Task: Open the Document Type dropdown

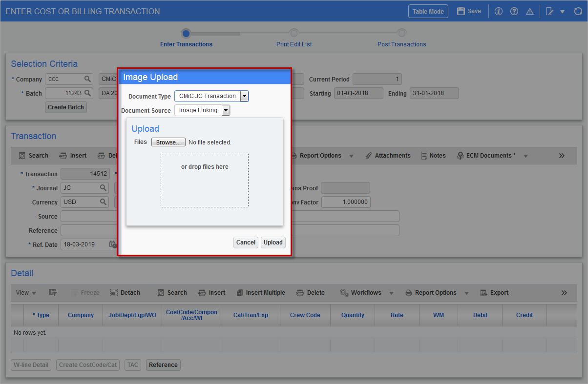Action: click(244, 96)
